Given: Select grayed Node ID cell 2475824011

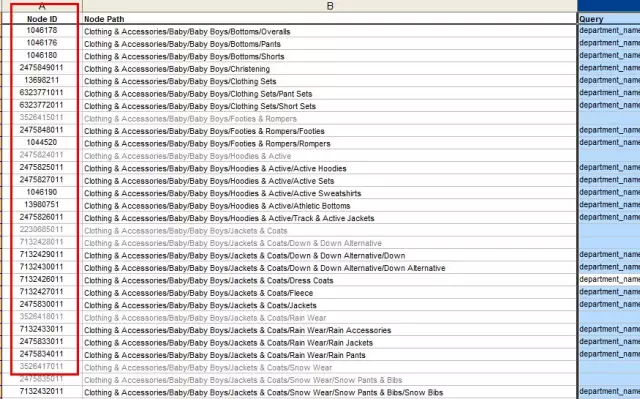Looking at the screenshot, I should click(x=42, y=155).
